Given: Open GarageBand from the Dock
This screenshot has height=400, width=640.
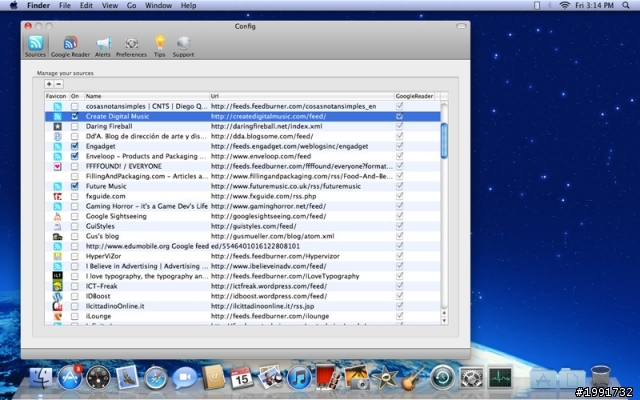Looking at the screenshot, I should coord(413,378).
